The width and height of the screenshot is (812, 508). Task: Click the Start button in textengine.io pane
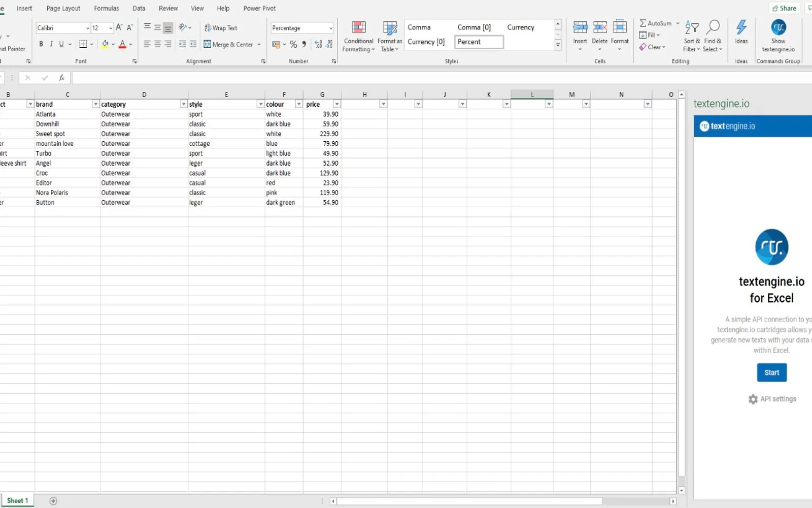click(x=771, y=372)
